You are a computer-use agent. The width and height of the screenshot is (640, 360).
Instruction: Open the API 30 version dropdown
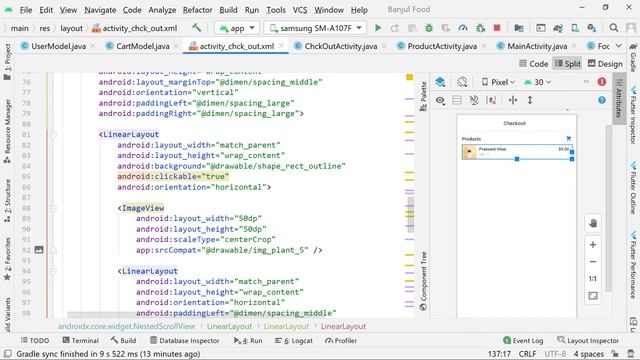(x=537, y=82)
